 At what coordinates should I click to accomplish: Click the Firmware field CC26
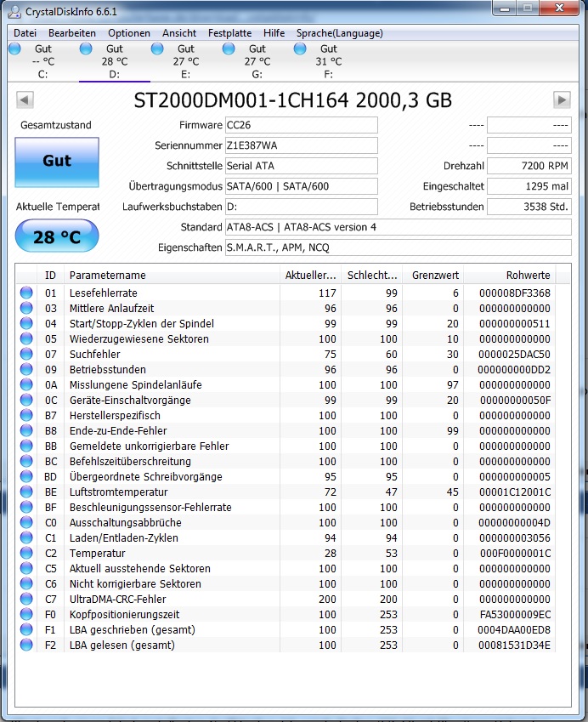(302, 125)
